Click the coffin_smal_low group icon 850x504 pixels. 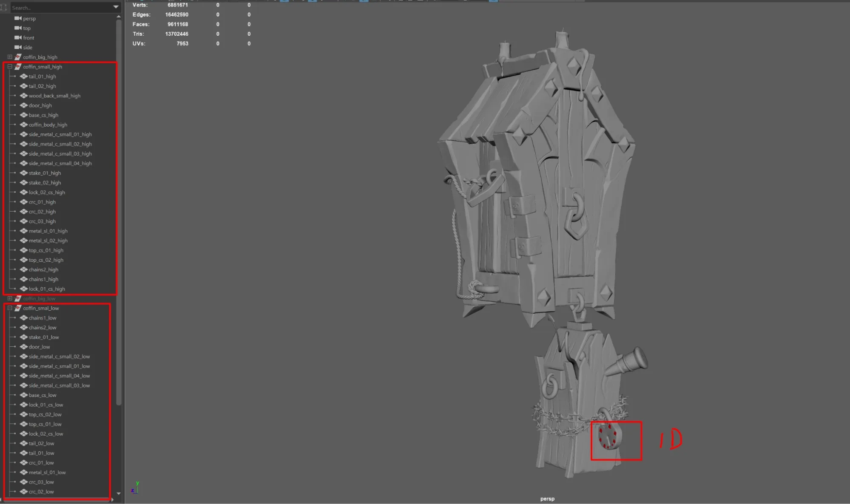click(x=18, y=308)
